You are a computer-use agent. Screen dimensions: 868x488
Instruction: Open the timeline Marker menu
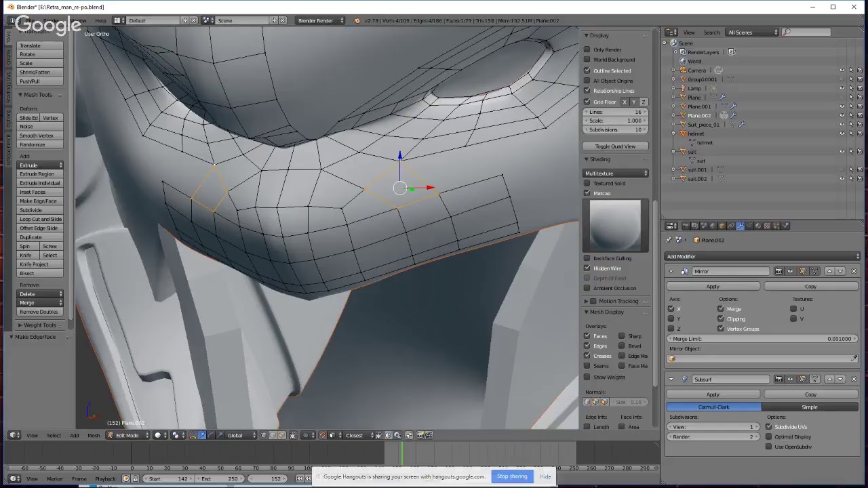55,479
